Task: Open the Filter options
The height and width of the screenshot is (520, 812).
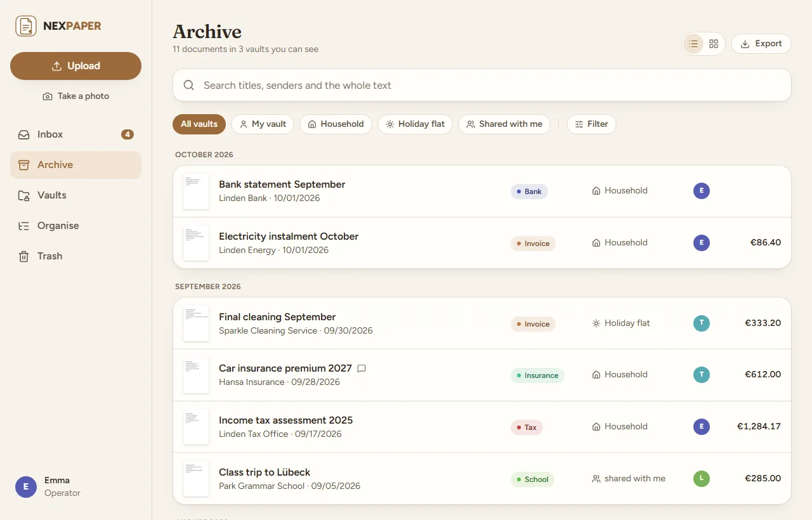Action: (591, 124)
